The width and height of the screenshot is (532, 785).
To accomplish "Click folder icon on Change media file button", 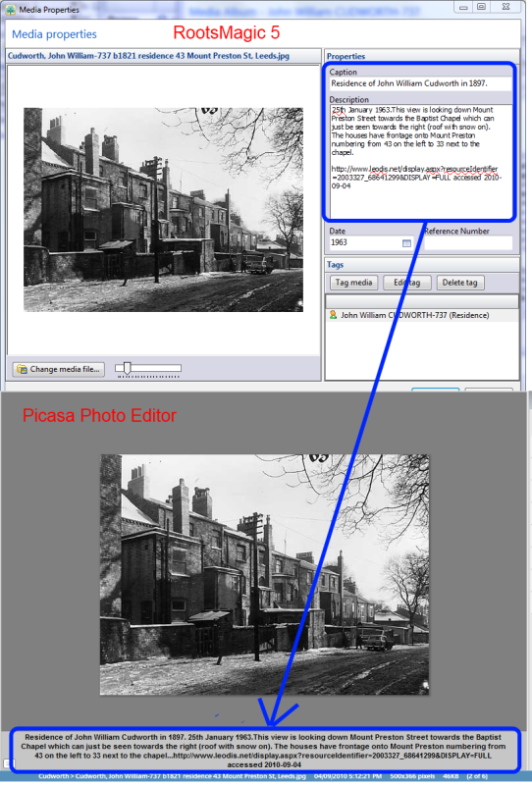I will tap(22, 370).
